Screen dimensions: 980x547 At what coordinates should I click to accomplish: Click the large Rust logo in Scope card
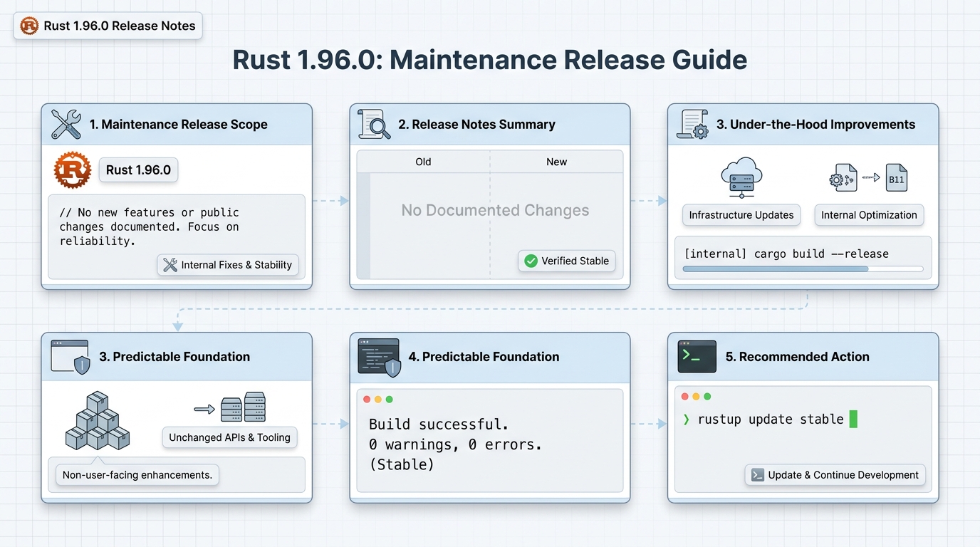click(x=73, y=170)
